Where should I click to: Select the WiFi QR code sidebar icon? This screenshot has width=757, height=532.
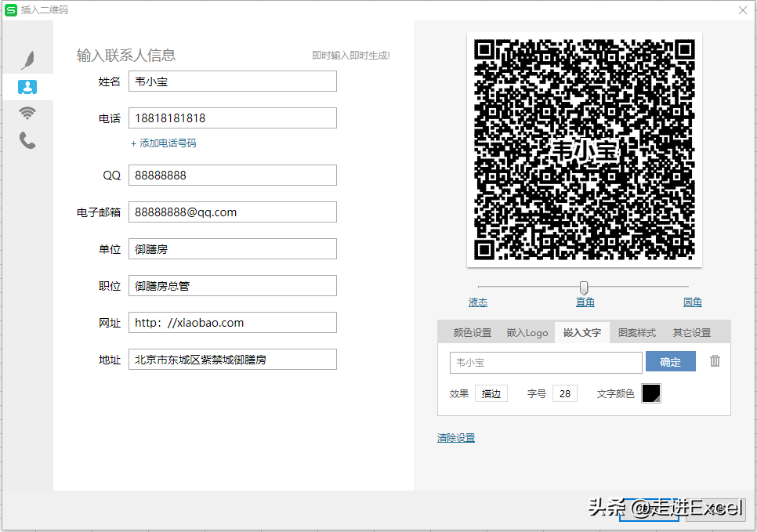click(27, 113)
